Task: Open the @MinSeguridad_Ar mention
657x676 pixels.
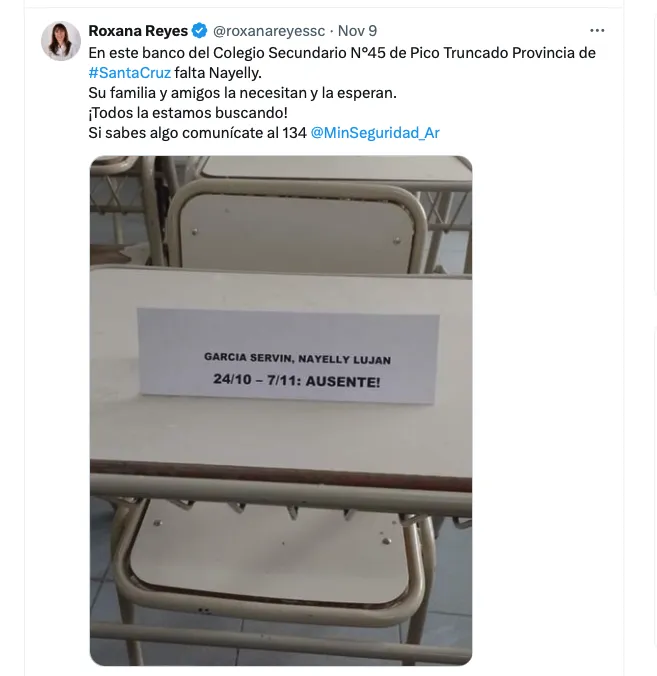Action: (x=375, y=133)
